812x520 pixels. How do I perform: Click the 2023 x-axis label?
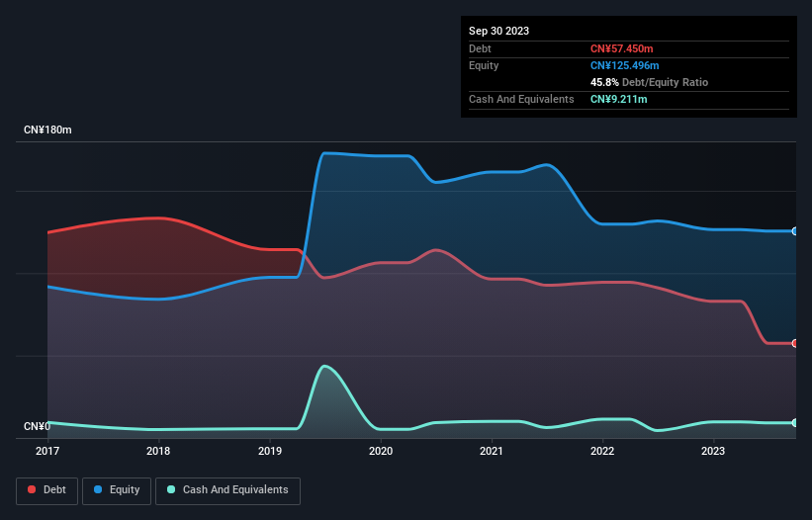[713, 451]
